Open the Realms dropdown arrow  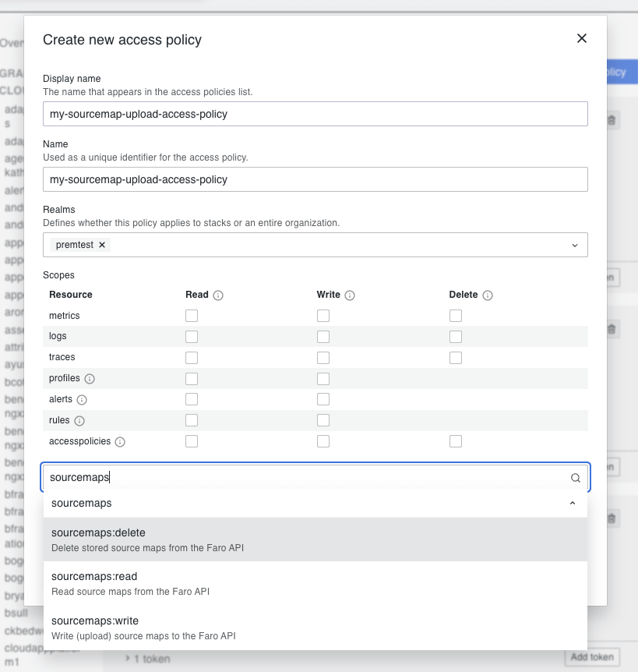(x=575, y=245)
